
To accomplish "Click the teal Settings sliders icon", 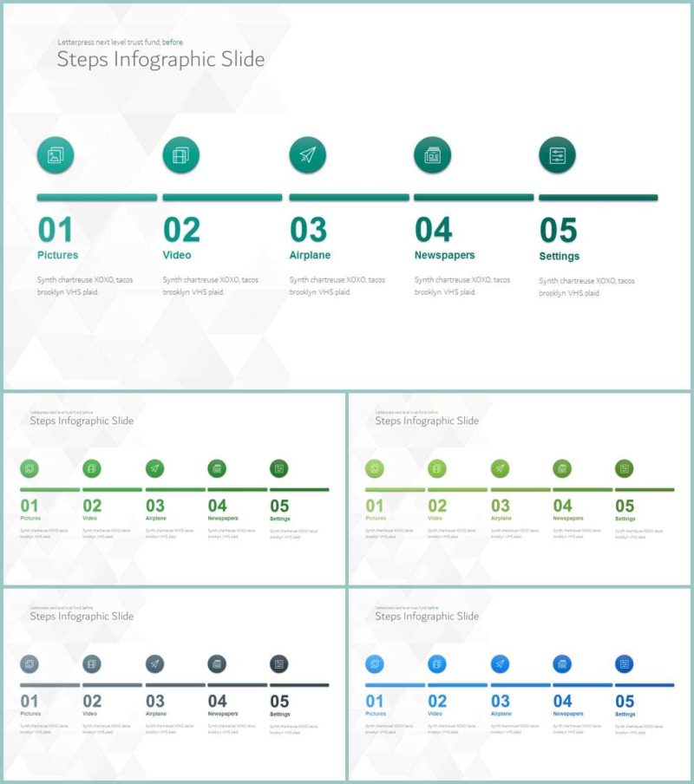I will pos(558,155).
